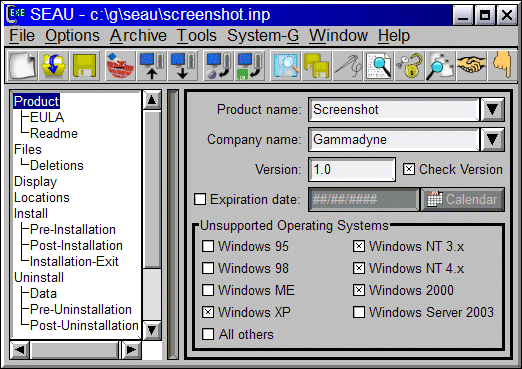Click into the Company name field

[x=394, y=139]
